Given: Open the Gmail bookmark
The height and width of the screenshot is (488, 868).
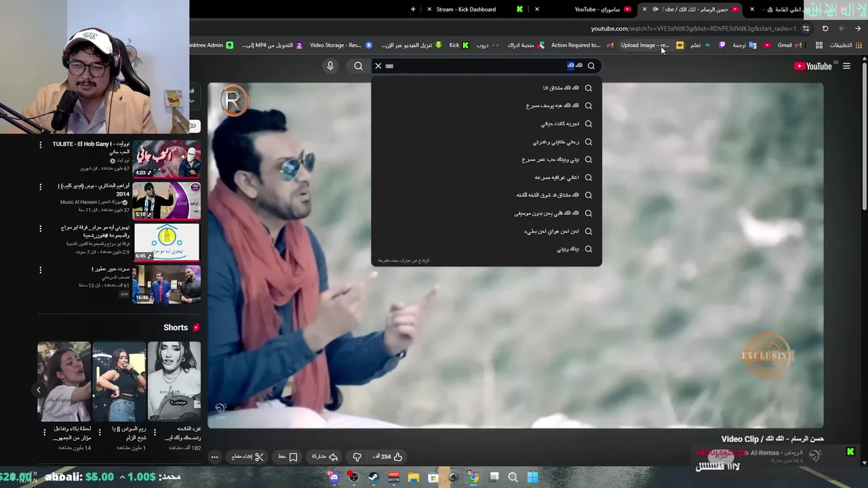Looking at the screenshot, I should (789, 45).
